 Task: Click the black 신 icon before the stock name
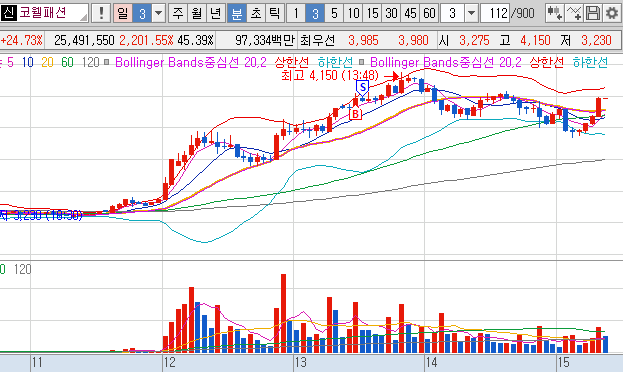[x=9, y=13]
